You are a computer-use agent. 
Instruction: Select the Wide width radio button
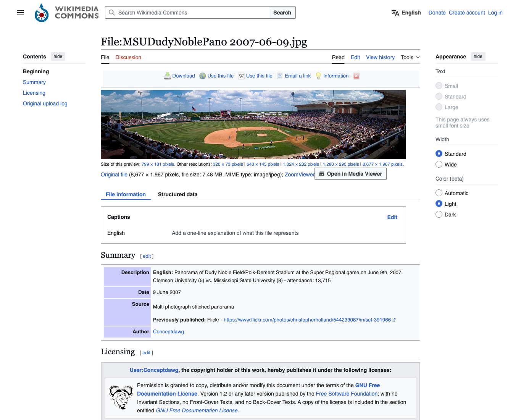tap(439, 164)
